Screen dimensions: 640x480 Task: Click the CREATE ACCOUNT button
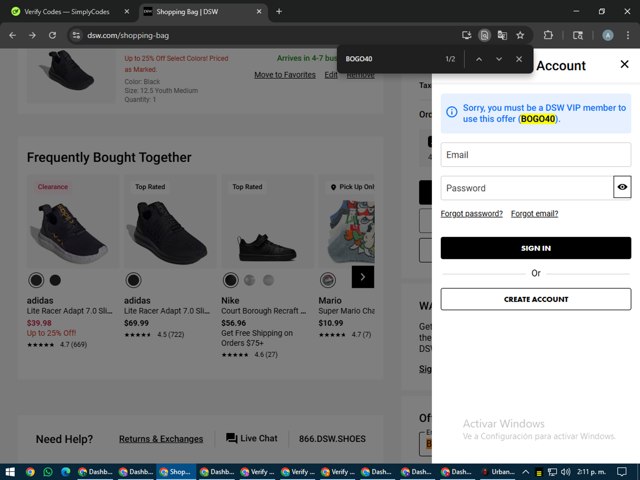(x=536, y=299)
